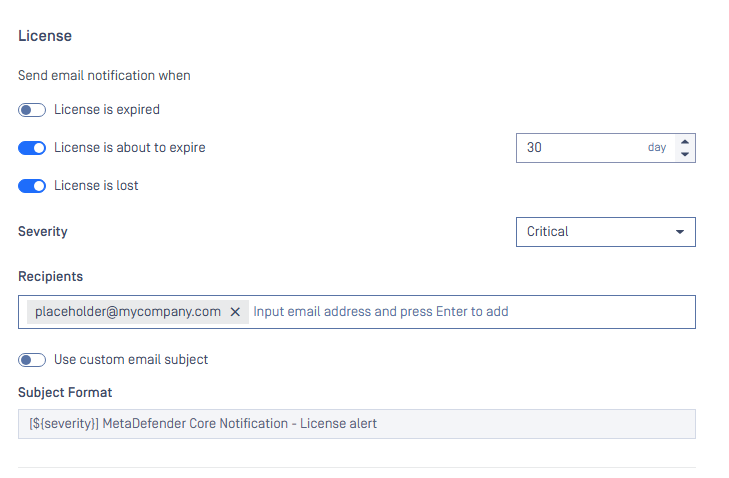Click the Severity dropdown caret arrow
This screenshot has height=478, width=729.
point(680,232)
